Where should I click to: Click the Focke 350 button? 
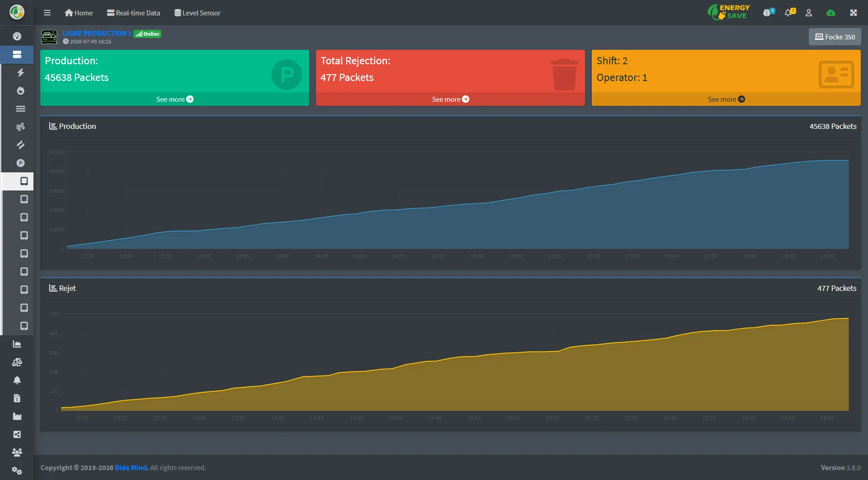835,37
